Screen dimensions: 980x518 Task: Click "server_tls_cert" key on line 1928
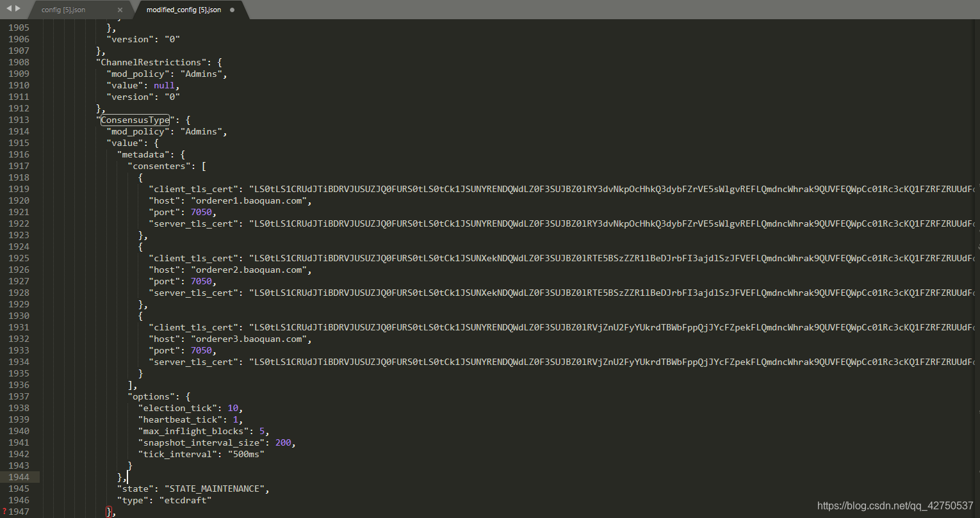point(193,293)
